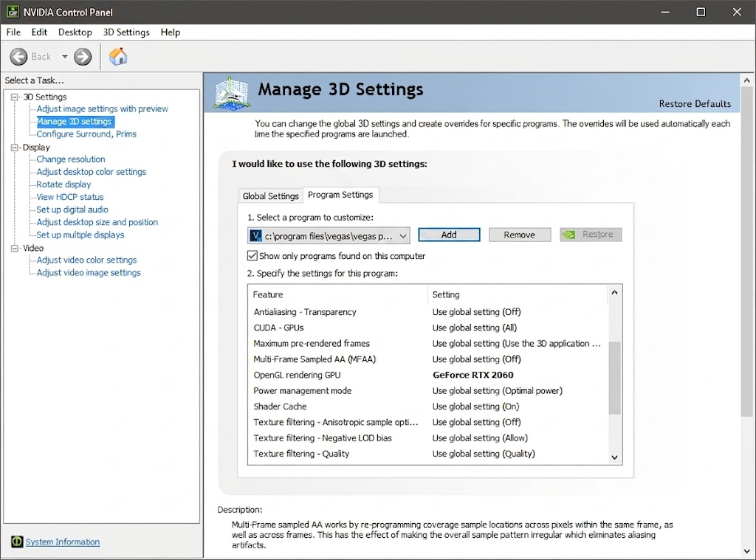Collapse the Video tree node
Screen dimensions: 756x560
[15, 248]
